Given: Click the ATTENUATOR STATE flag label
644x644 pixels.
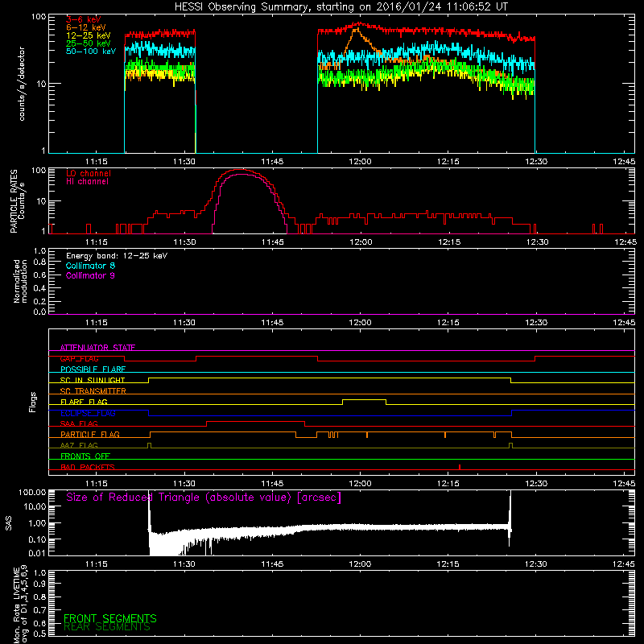Looking at the screenshot, I should (97, 348).
